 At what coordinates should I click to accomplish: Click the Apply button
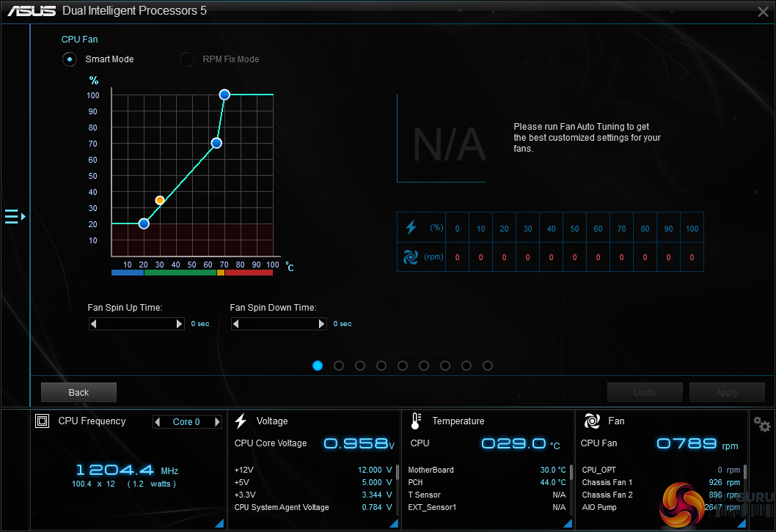pos(726,393)
